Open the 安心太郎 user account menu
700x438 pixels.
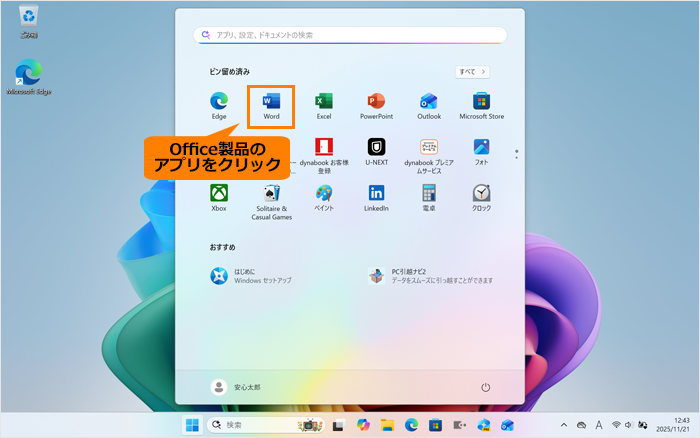point(236,387)
